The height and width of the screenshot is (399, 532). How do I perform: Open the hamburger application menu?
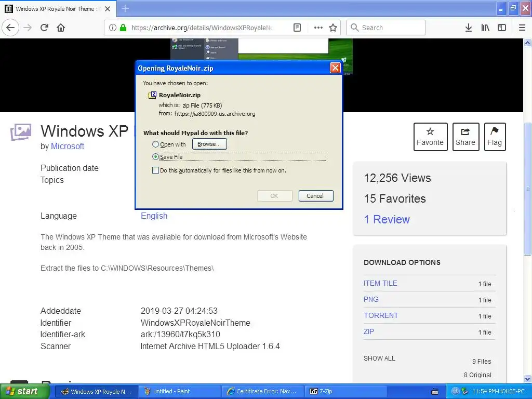pyautogui.click(x=522, y=28)
